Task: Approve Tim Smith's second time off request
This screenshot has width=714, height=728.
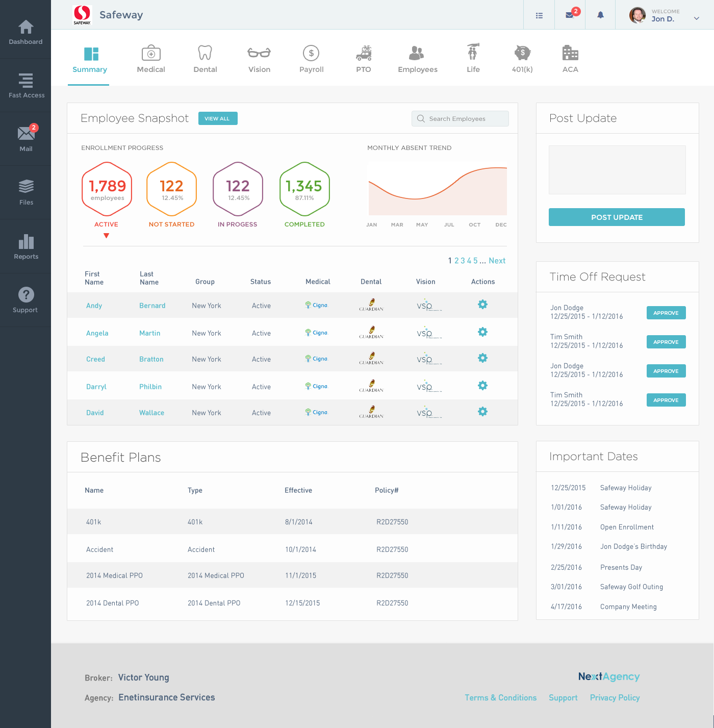Action: point(666,400)
